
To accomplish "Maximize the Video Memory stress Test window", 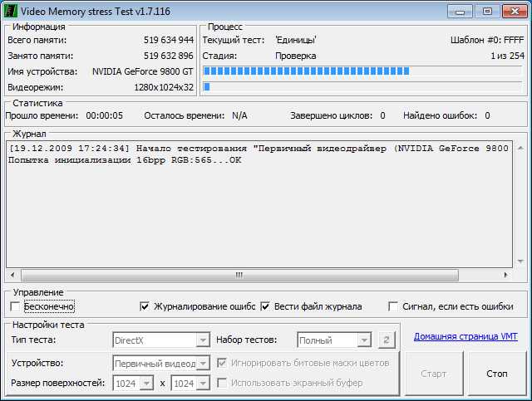I will click(x=486, y=11).
